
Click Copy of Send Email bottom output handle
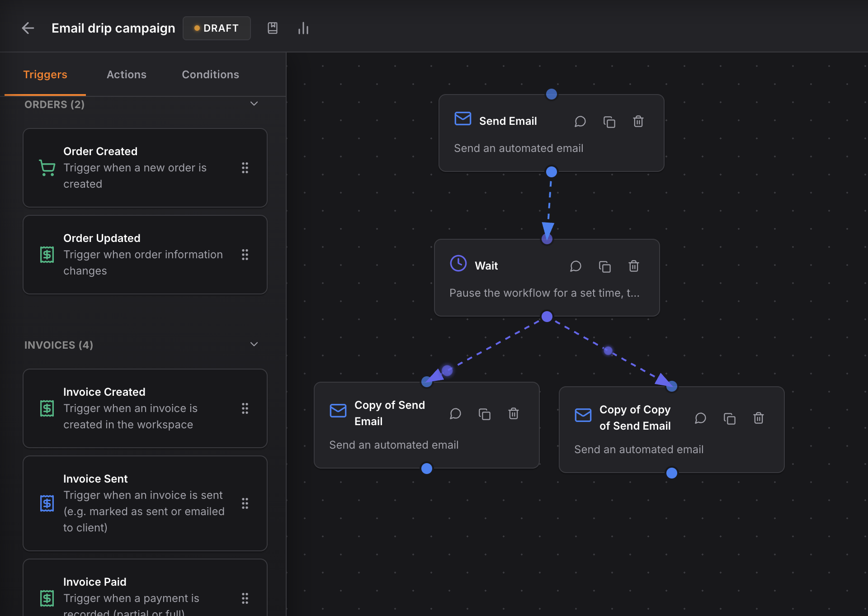[427, 469]
